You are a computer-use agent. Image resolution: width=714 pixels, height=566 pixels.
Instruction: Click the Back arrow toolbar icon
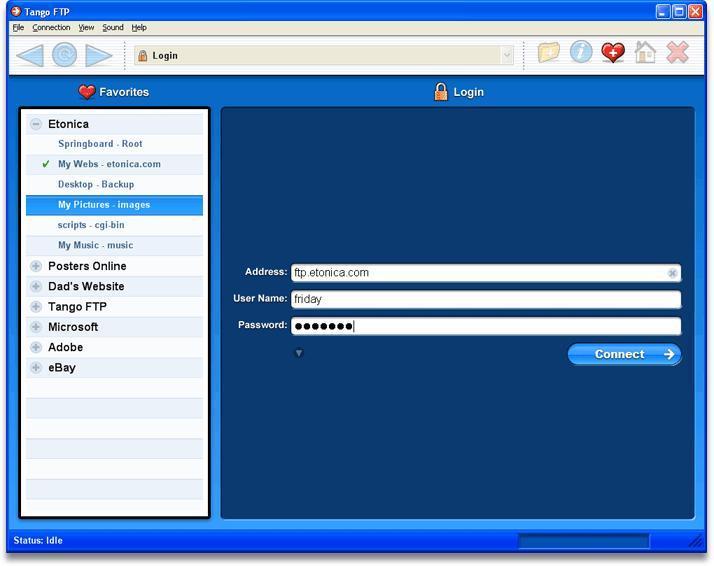(x=30, y=55)
